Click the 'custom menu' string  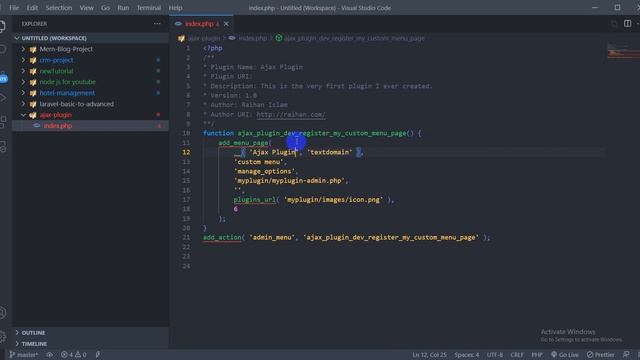click(259, 162)
